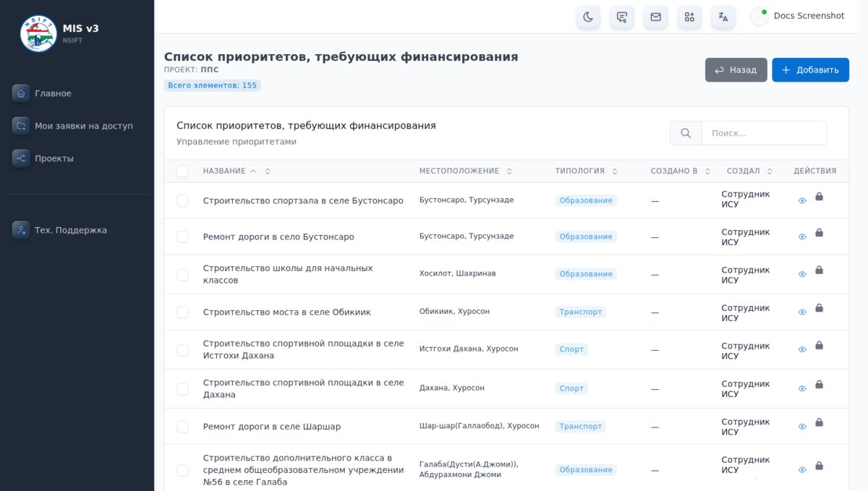
Task: Check the box in Дахана, Хуросон row
Action: click(x=182, y=389)
